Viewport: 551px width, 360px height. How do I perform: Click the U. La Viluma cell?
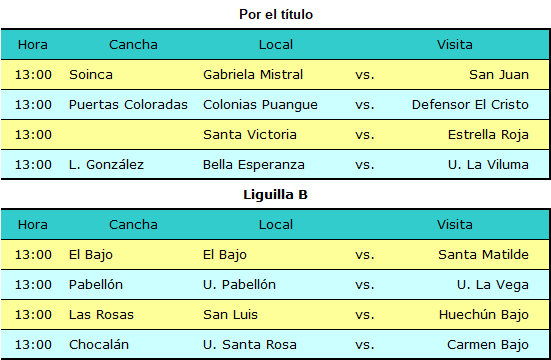coord(488,165)
